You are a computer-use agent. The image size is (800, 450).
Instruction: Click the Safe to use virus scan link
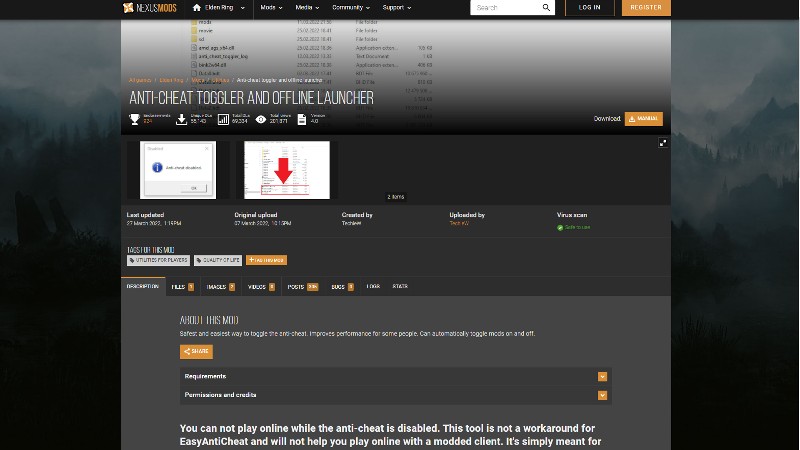pos(577,228)
